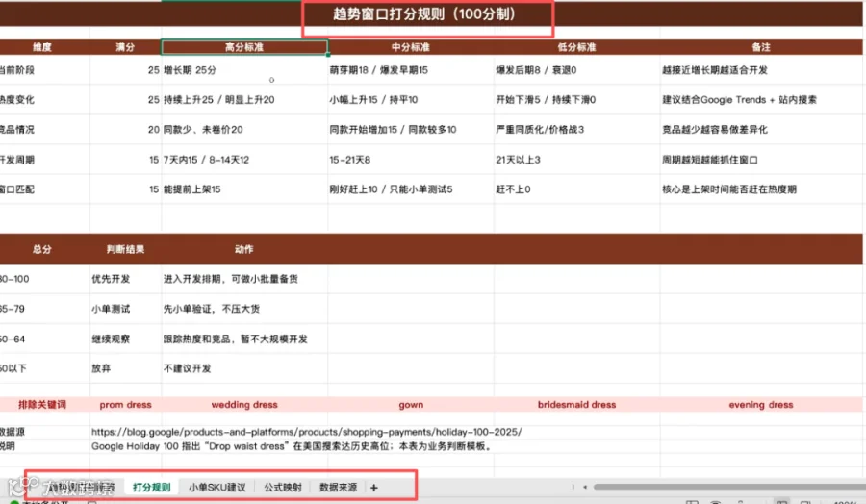
Task: Click the cell 同款少、未卷价20
Action: click(x=244, y=130)
